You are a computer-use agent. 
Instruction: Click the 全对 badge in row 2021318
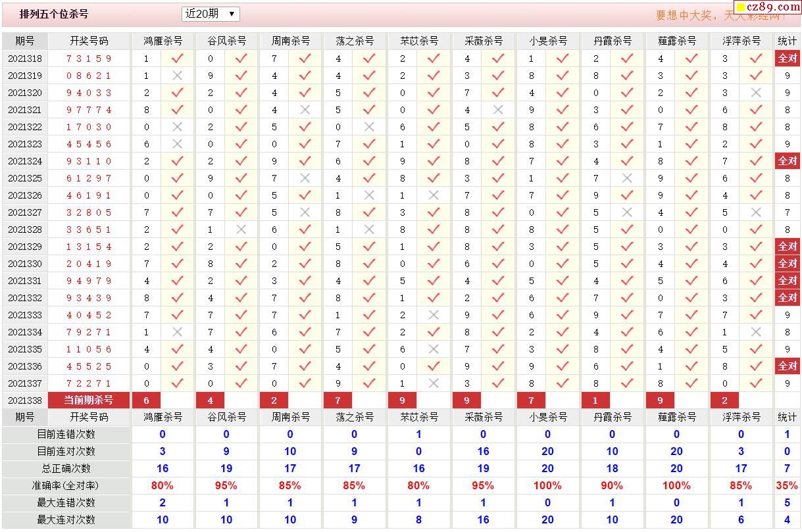coord(788,59)
